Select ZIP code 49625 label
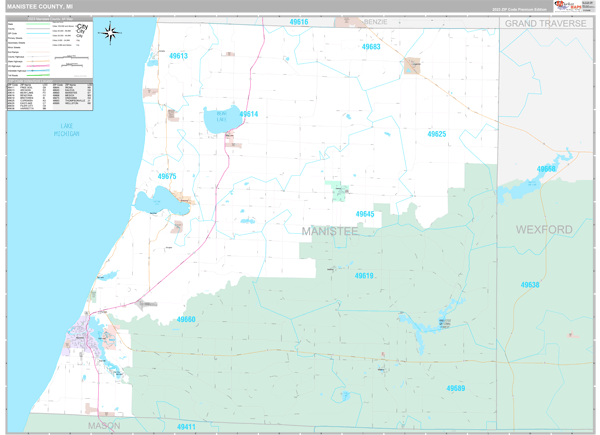This screenshot has height=435, width=600. (x=437, y=133)
